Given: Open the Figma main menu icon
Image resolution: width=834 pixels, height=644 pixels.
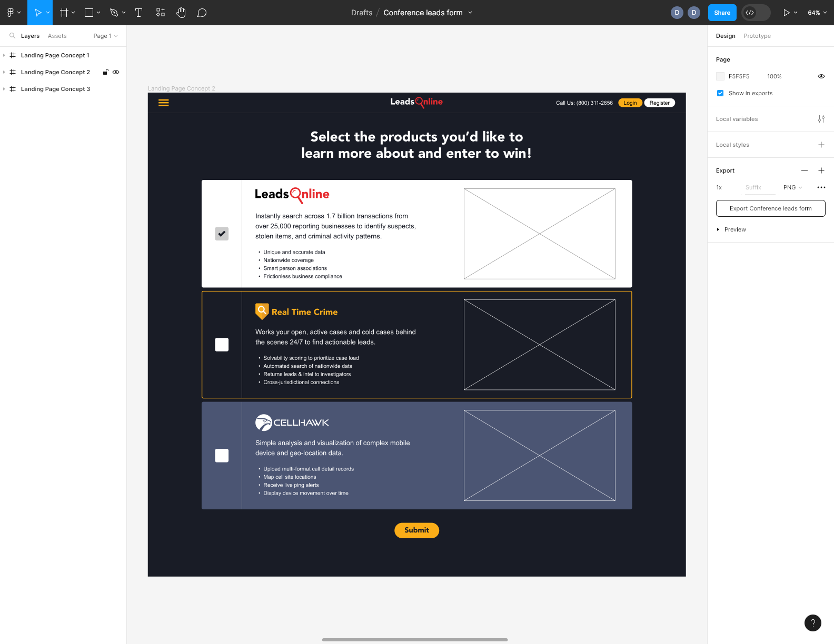Looking at the screenshot, I should [x=10, y=13].
